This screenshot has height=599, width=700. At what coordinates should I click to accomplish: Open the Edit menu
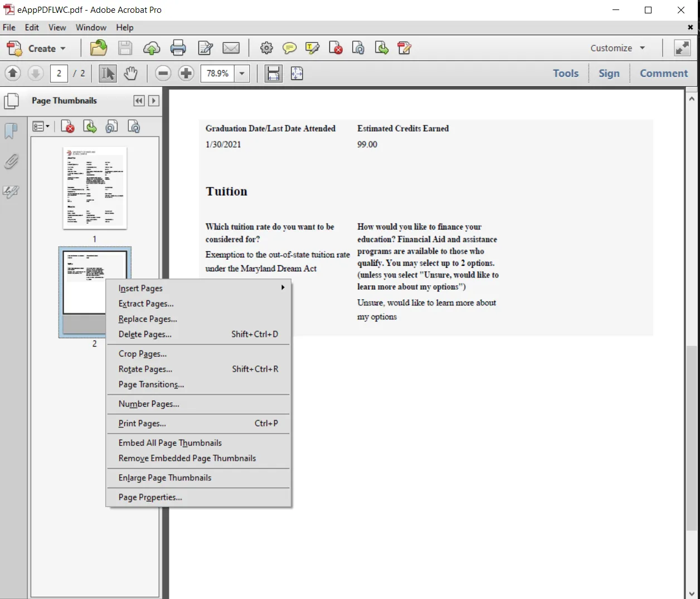pyautogui.click(x=32, y=27)
